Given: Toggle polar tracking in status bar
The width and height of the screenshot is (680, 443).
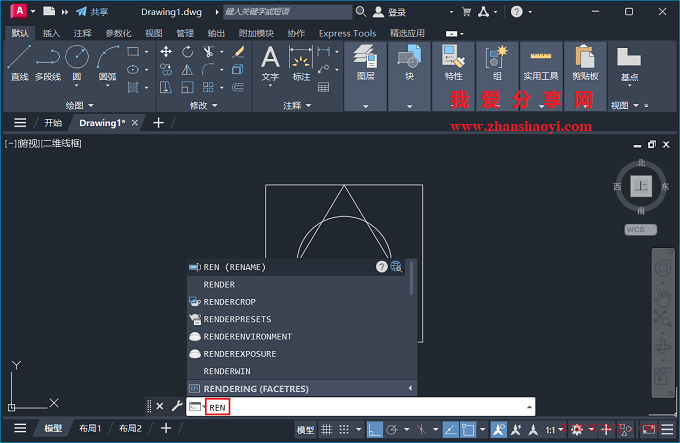Looking at the screenshot, I should coord(392,430).
